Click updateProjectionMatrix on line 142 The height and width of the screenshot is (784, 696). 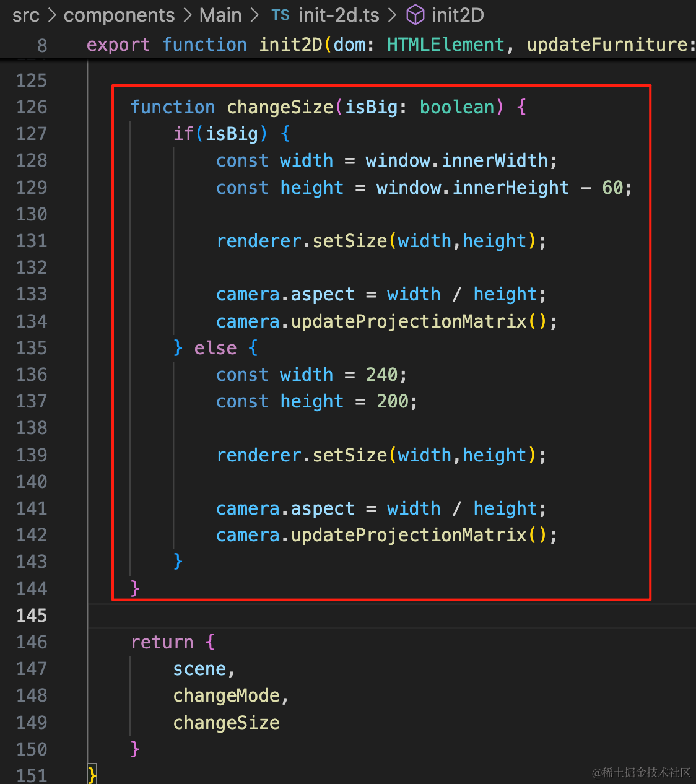409,535
